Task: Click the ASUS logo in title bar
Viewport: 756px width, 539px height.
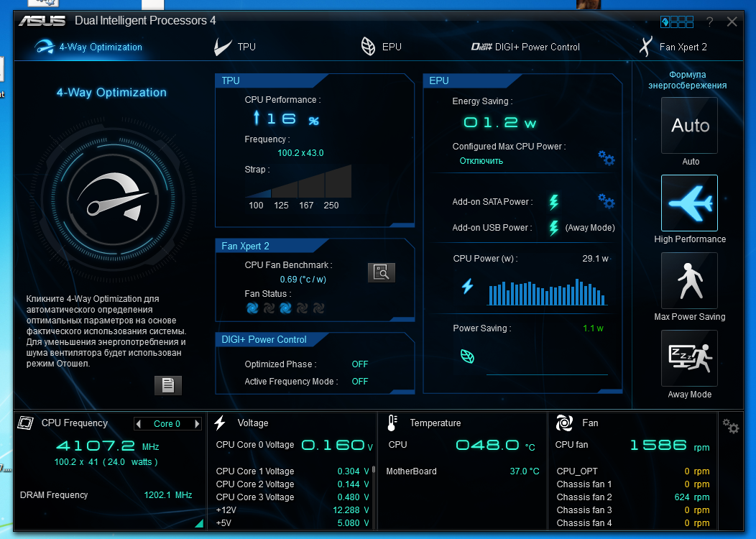Action: pyautogui.click(x=42, y=21)
